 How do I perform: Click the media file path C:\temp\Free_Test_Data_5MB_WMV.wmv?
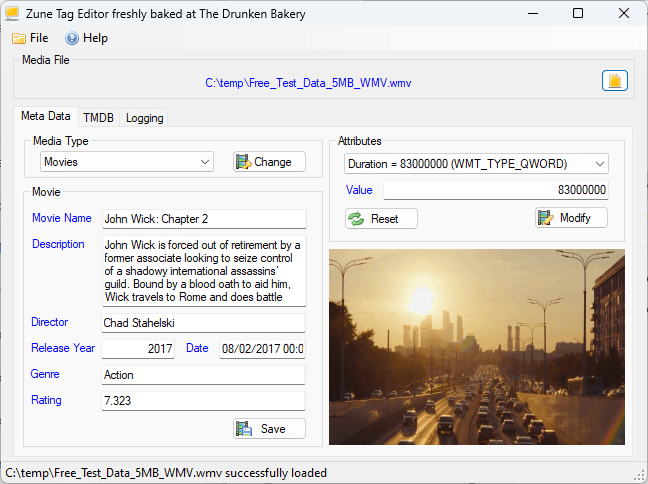pos(308,83)
